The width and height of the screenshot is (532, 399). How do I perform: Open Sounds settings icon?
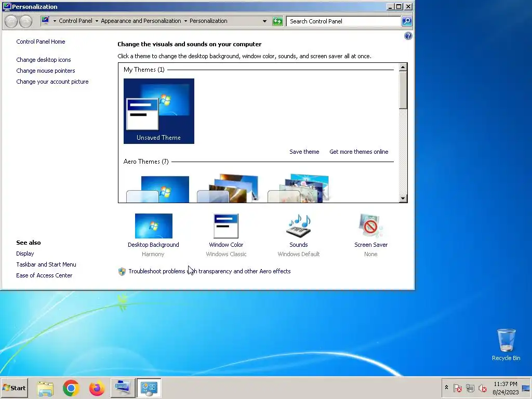(299, 226)
